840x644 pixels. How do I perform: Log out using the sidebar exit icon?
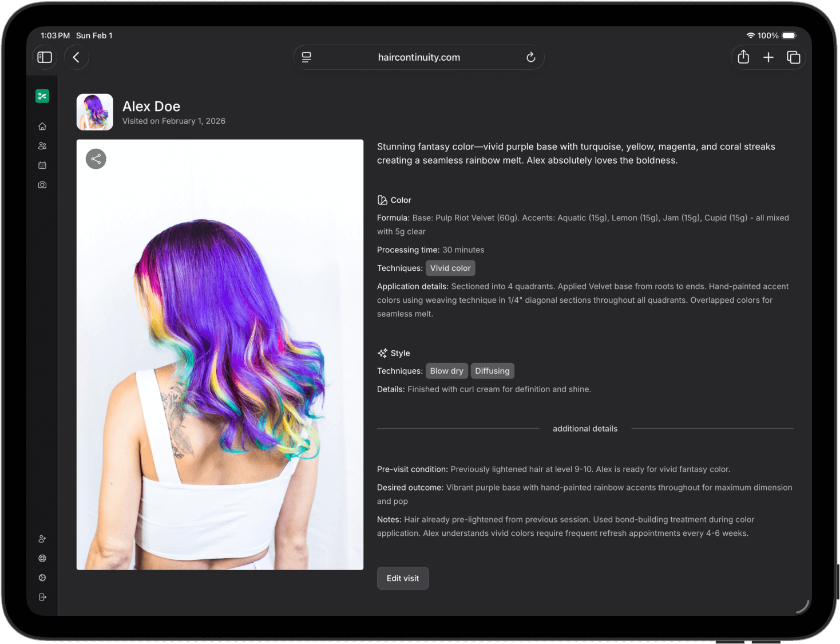pyautogui.click(x=42, y=597)
